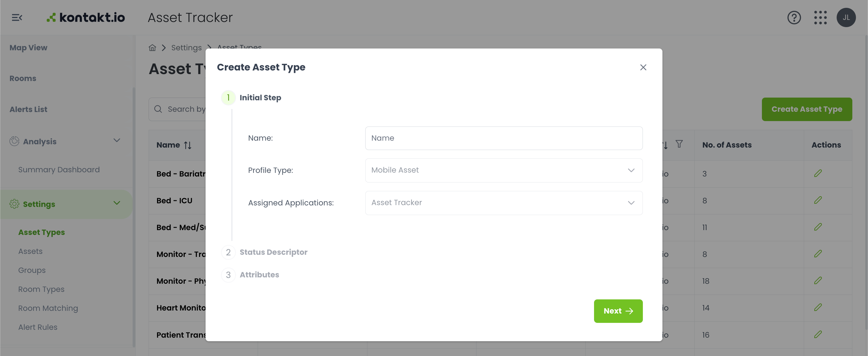Open the JL user avatar menu
The height and width of the screenshot is (356, 868).
[x=846, y=17]
